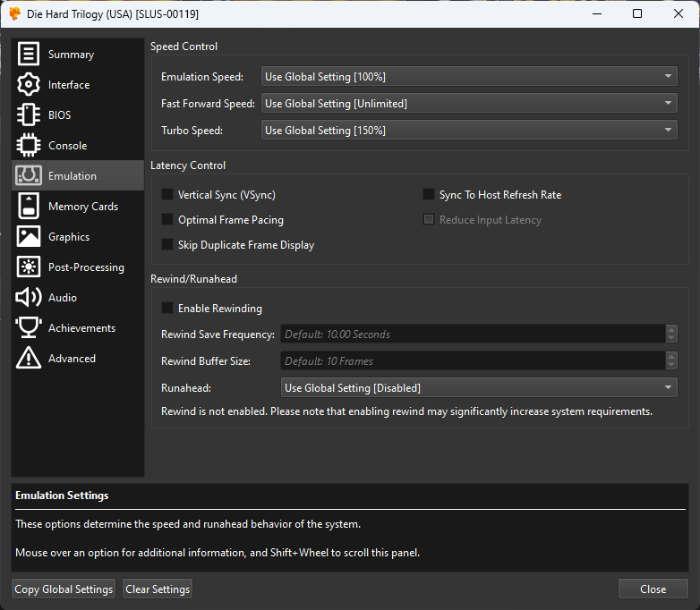Check Enable Rewinding
This screenshot has width=700, height=610.
(167, 308)
